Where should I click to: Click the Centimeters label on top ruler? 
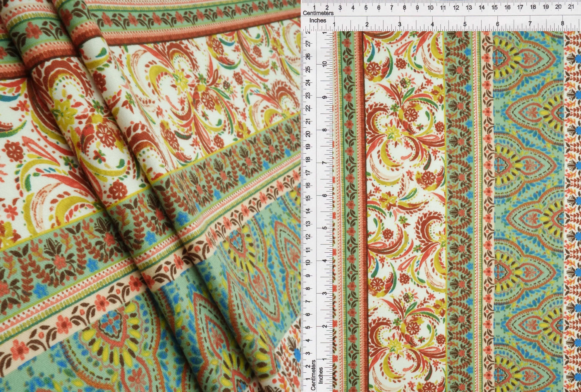click(x=318, y=13)
